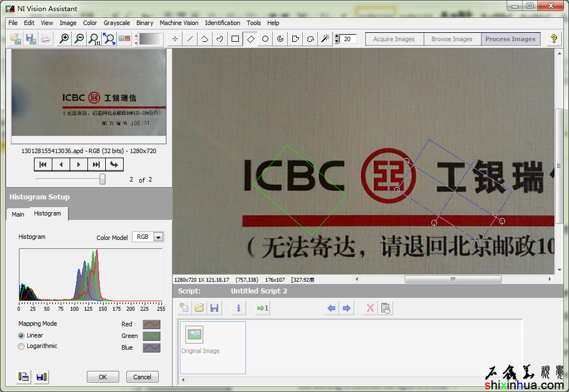Click the Zoom 1:1 icon

(94, 39)
